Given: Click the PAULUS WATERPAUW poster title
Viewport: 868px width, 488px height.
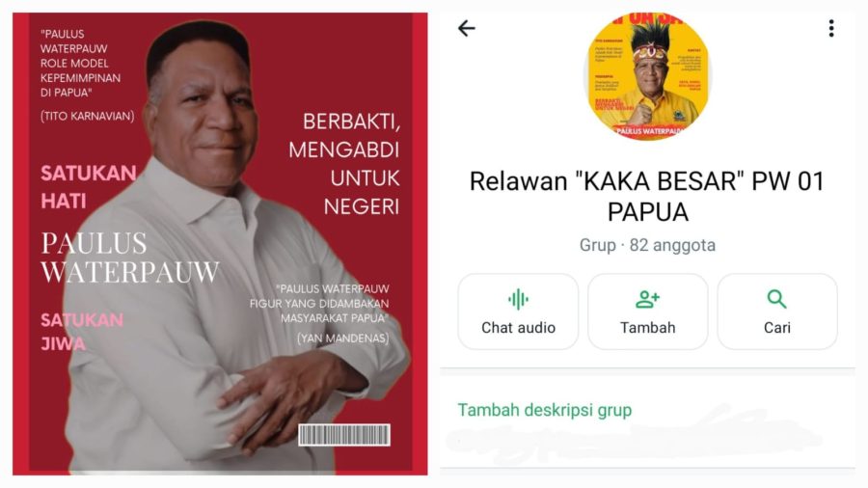Looking at the screenshot, I should 130,258.
